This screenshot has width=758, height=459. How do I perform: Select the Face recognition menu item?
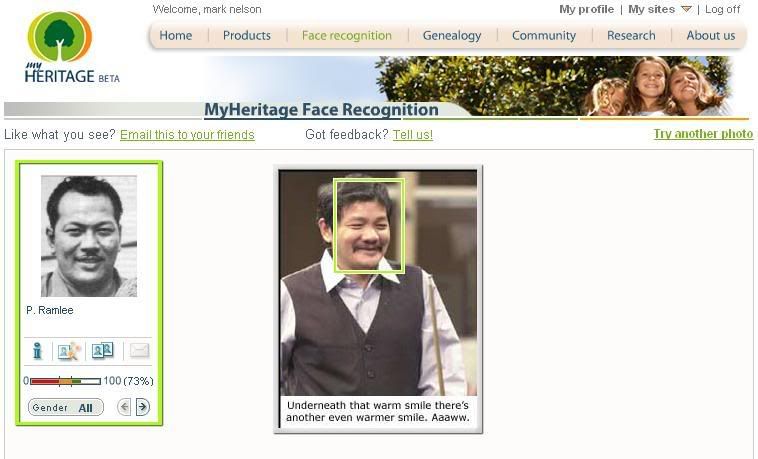pos(347,35)
